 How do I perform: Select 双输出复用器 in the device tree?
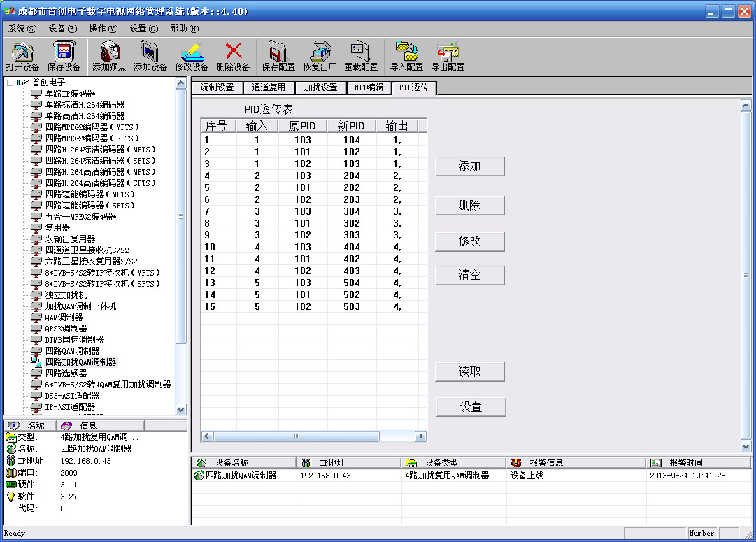point(70,238)
